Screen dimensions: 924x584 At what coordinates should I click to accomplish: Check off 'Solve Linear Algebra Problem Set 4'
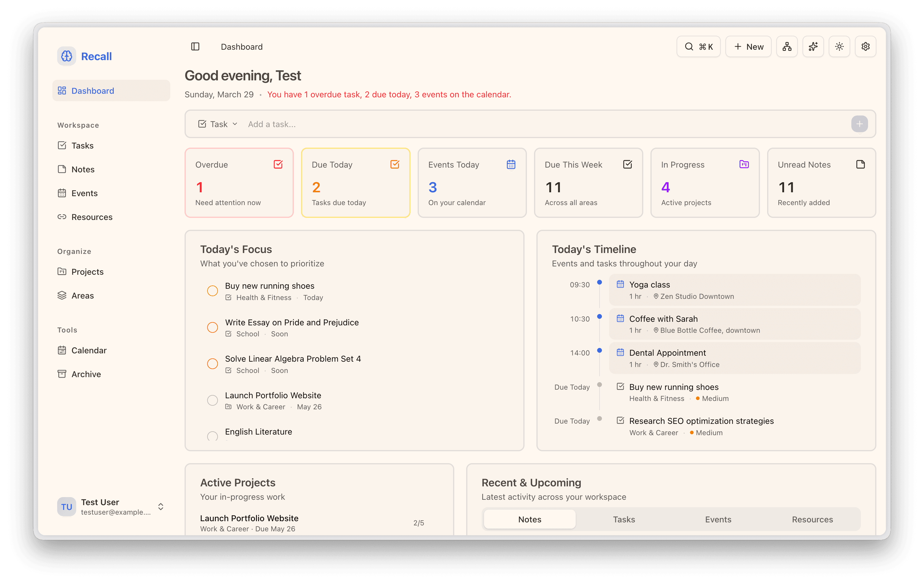[213, 363]
